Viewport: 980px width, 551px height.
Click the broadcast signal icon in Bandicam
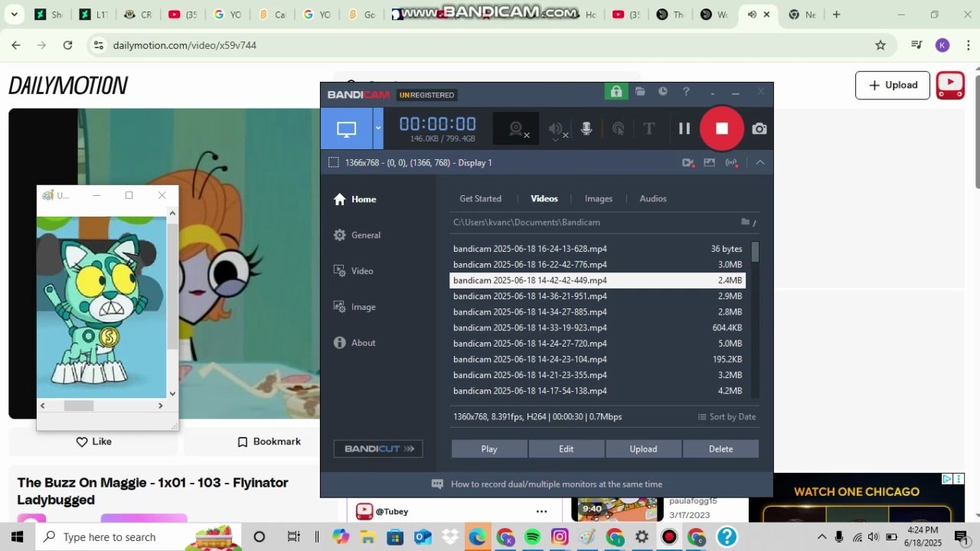pos(732,162)
